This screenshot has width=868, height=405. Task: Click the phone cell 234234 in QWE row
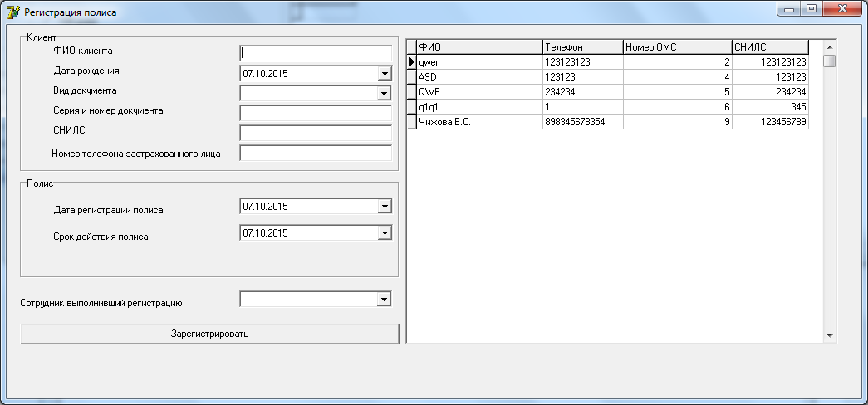click(x=583, y=92)
